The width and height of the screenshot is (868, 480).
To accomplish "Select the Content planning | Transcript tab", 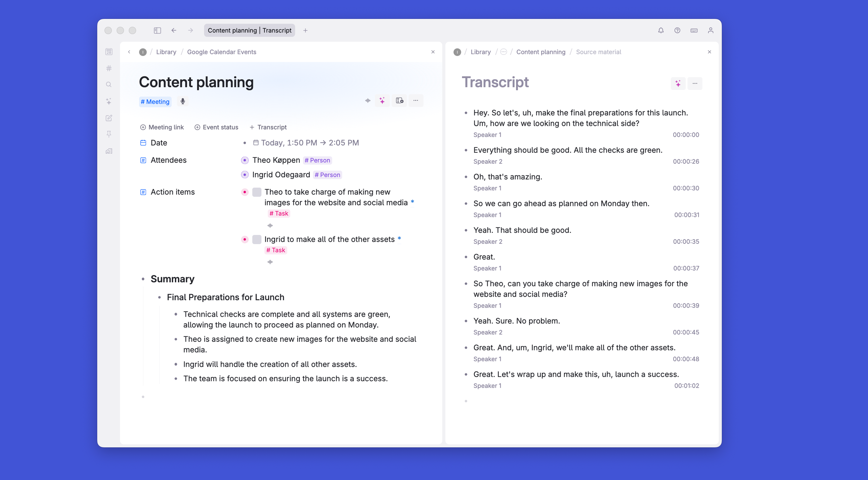I will click(249, 30).
